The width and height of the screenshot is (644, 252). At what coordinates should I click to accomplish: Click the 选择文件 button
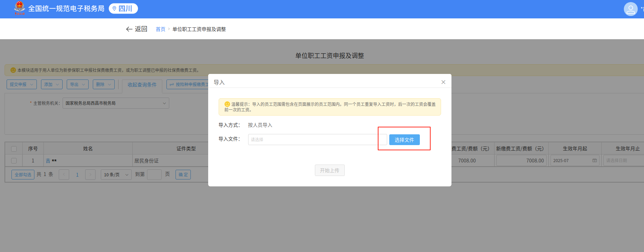[x=404, y=140]
